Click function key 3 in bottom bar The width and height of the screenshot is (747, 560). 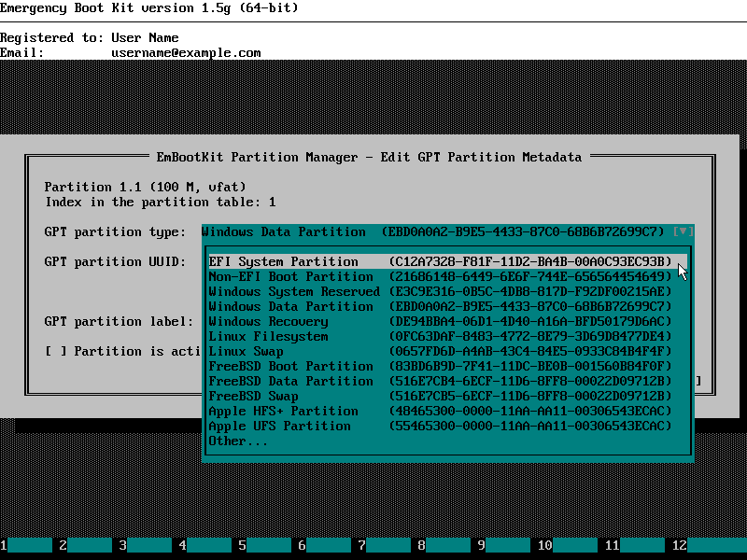(146, 545)
